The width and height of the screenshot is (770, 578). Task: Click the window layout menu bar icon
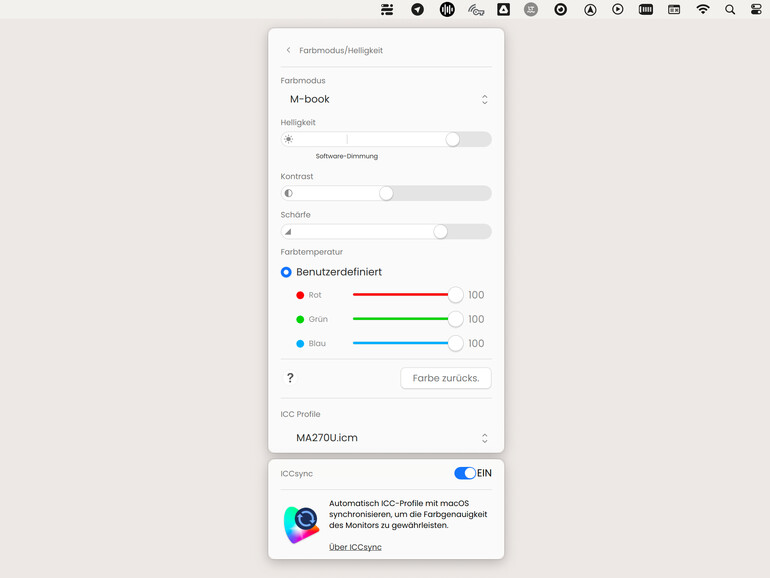674,9
